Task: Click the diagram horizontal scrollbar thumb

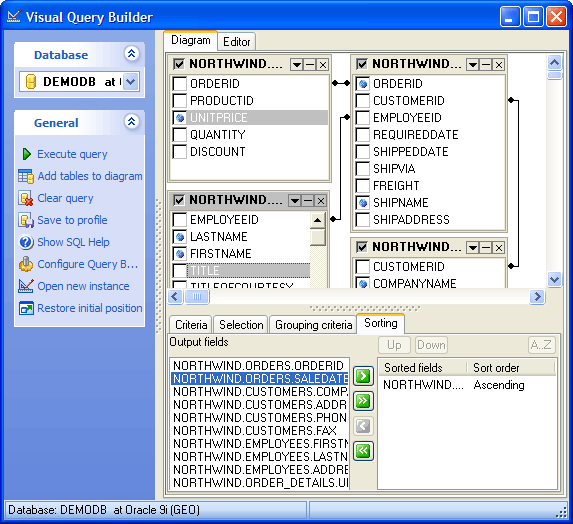Action: click(197, 297)
